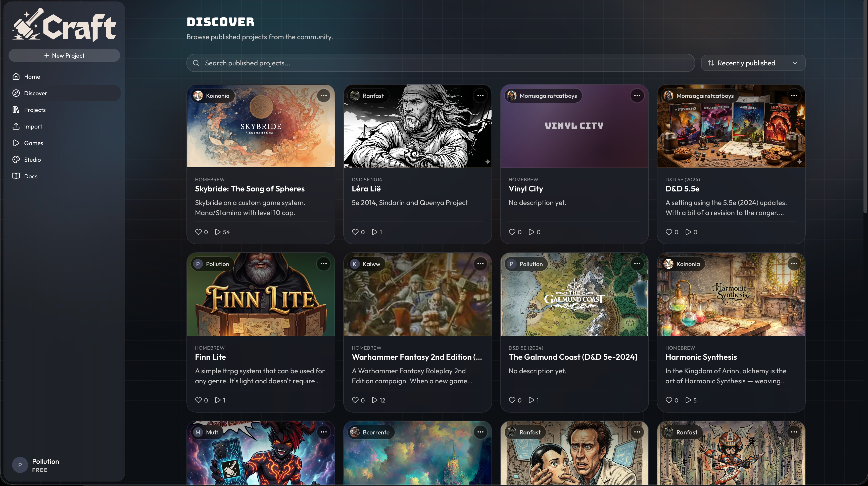The image size is (868, 486).
Task: Open the Bcorrente author badge
Action: click(x=371, y=432)
